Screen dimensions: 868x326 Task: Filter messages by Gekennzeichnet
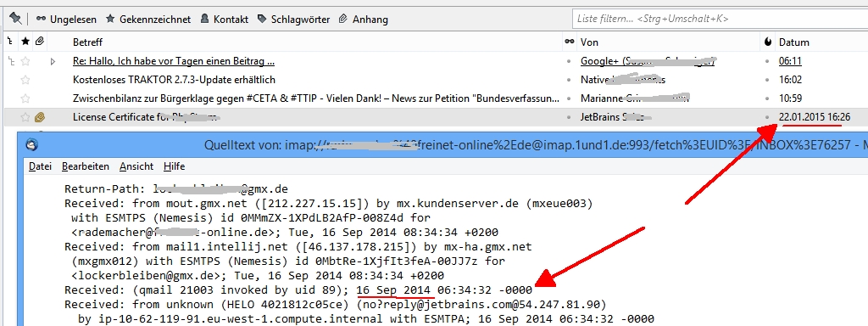tap(148, 20)
